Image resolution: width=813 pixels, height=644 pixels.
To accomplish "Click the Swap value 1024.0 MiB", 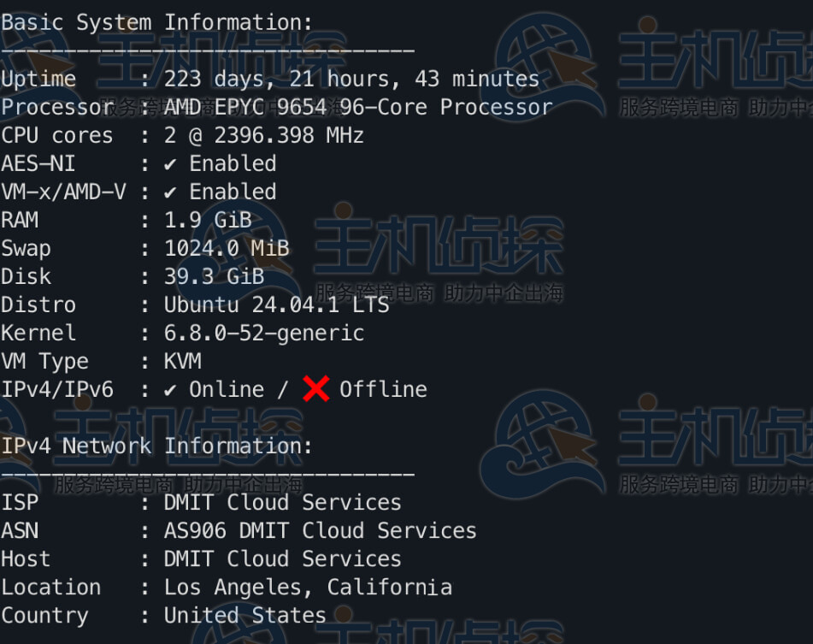I will [x=227, y=248].
